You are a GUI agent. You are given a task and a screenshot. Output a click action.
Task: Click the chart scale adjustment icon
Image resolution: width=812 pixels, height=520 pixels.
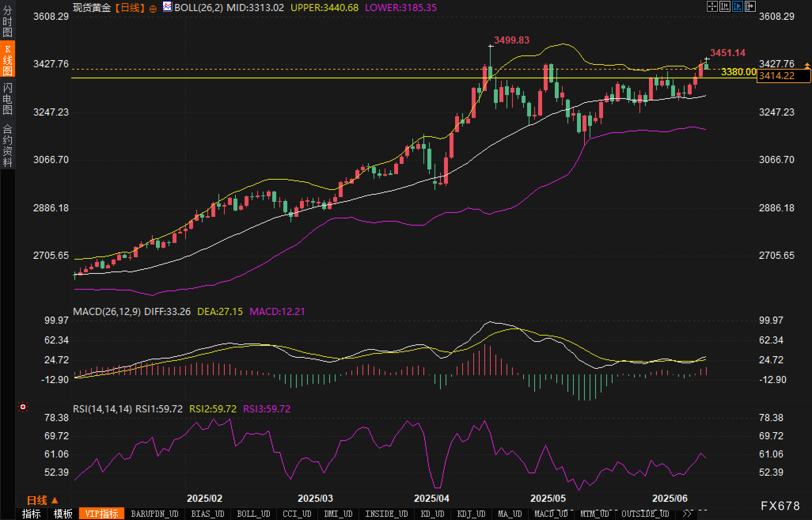click(x=725, y=6)
